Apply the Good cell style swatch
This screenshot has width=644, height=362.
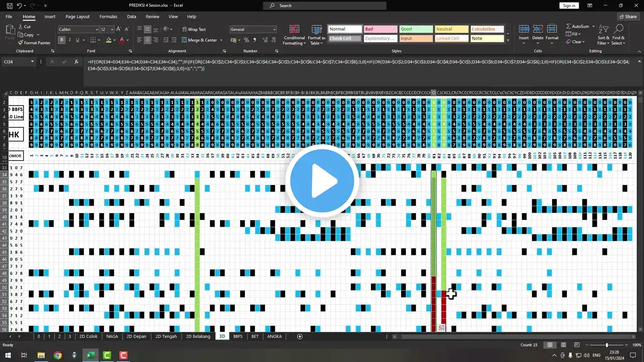pyautogui.click(x=416, y=29)
